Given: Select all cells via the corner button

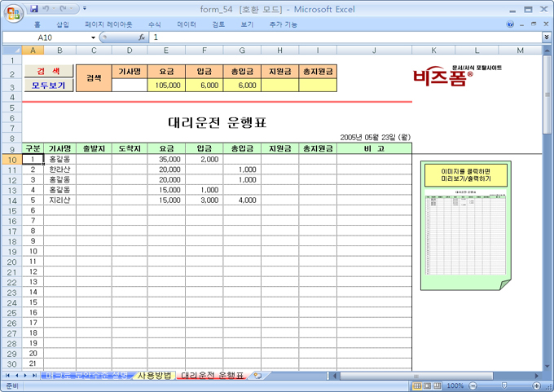Looking at the screenshot, I should (x=12, y=51).
